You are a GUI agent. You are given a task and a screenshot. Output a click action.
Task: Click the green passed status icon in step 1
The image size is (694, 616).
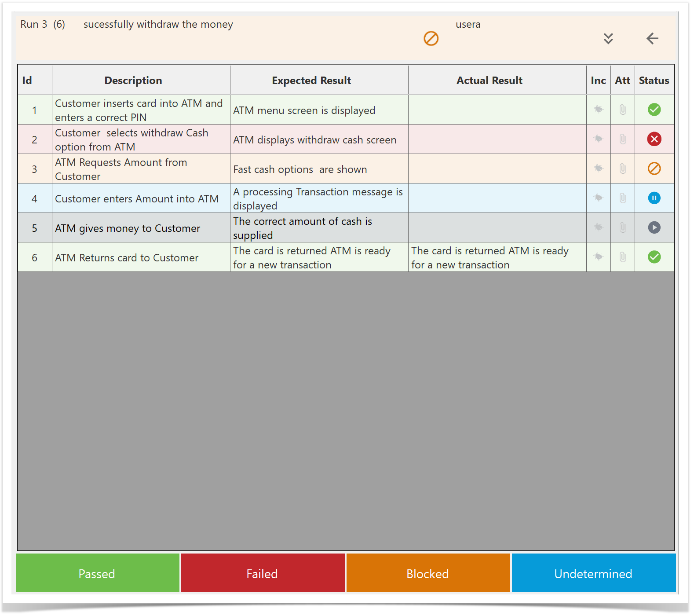click(x=654, y=110)
